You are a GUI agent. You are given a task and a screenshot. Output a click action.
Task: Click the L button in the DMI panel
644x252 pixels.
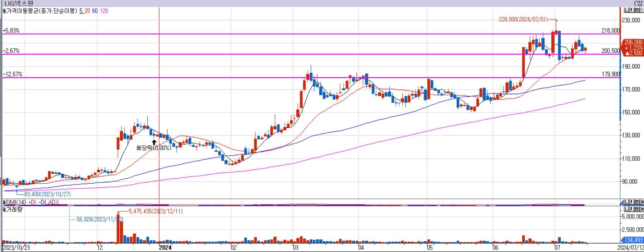(627, 202)
